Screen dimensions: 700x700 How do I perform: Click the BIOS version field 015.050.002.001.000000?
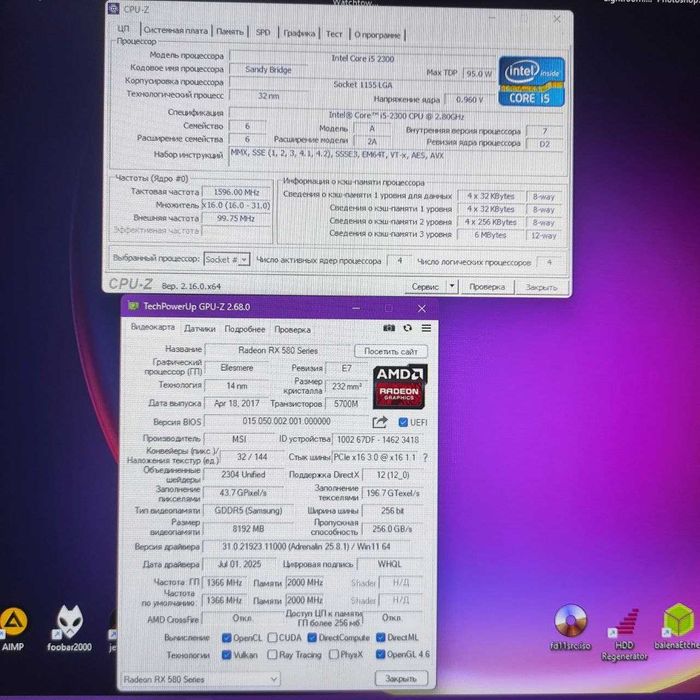(286, 421)
